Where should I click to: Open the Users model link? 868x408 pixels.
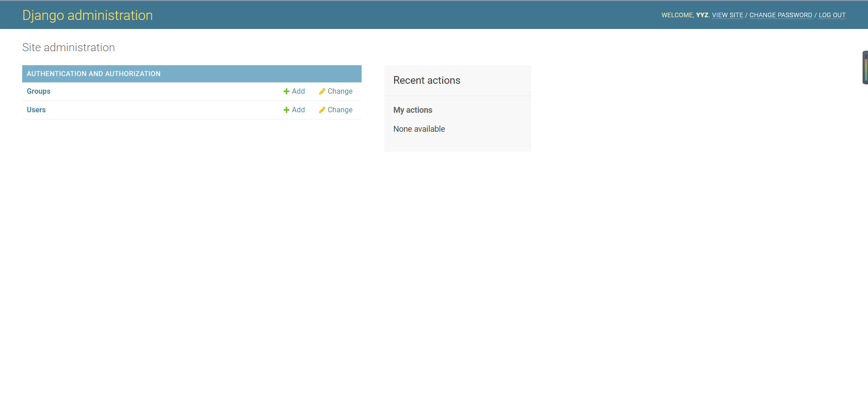(x=36, y=110)
